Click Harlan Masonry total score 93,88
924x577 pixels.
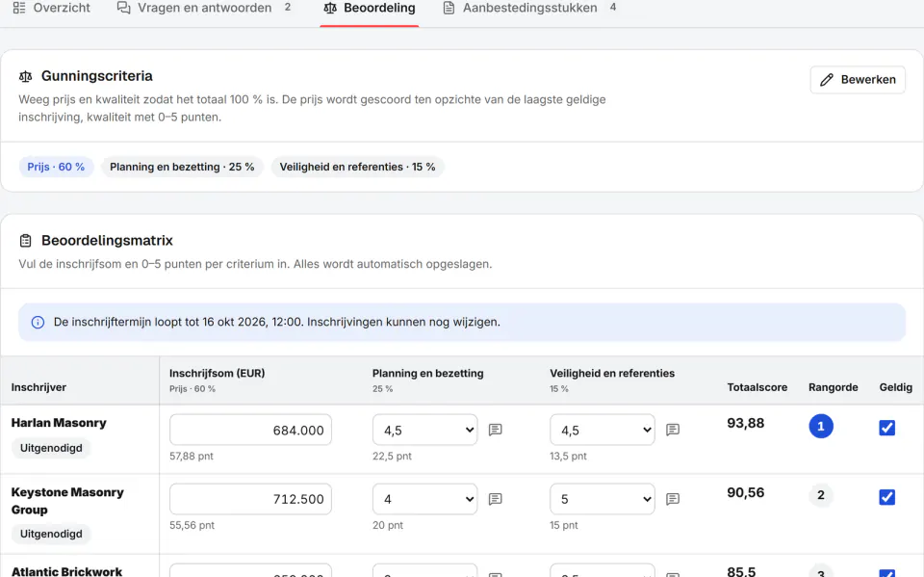point(745,423)
